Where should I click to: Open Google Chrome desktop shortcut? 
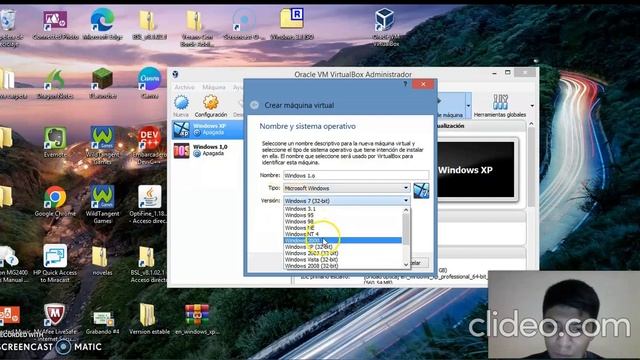pyautogui.click(x=55, y=201)
